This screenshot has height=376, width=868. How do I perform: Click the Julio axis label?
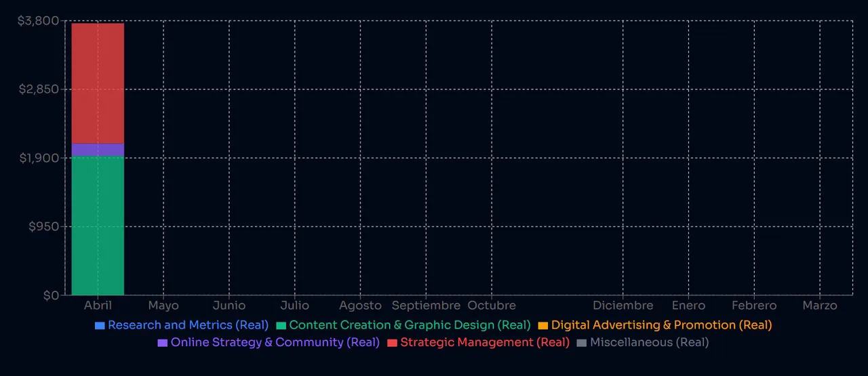[x=295, y=306]
